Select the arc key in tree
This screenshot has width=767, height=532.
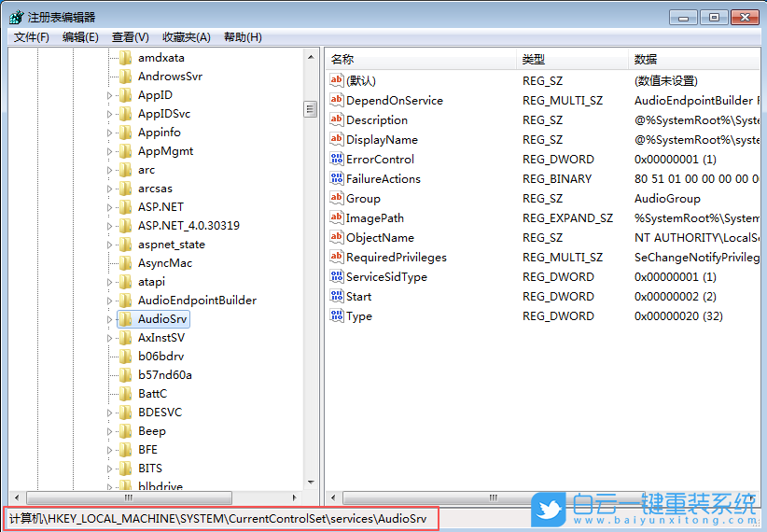pyautogui.click(x=146, y=170)
